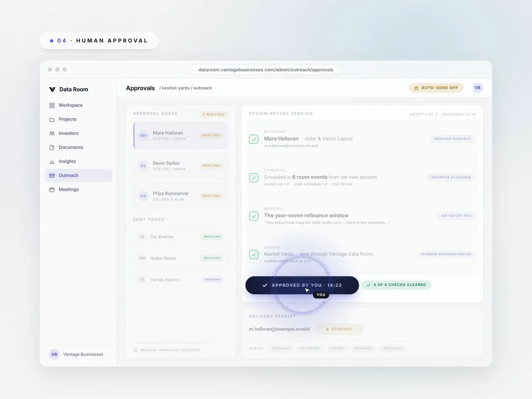Select the FAILED state chip

pos(337,348)
